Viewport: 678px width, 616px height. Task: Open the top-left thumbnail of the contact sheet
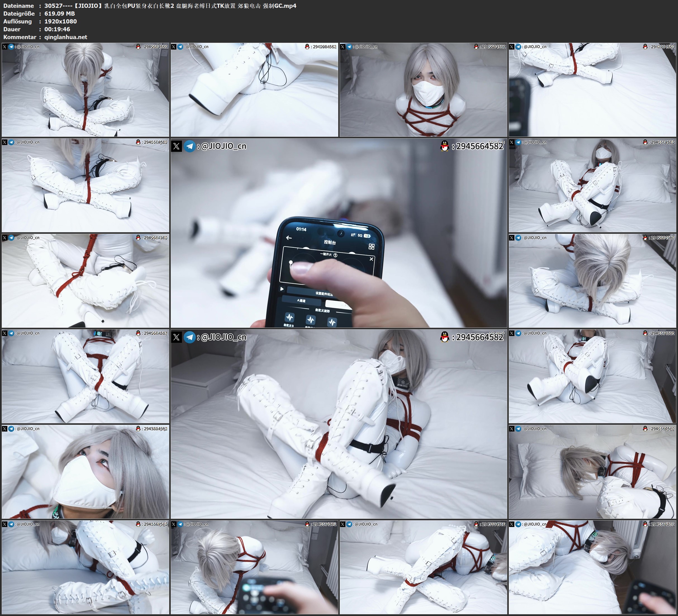click(85, 89)
